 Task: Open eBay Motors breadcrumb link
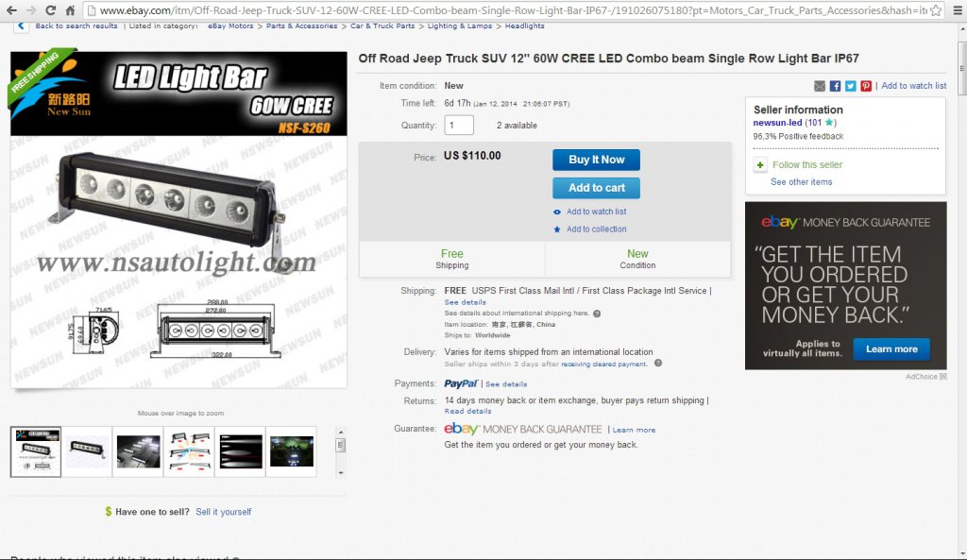coord(230,25)
